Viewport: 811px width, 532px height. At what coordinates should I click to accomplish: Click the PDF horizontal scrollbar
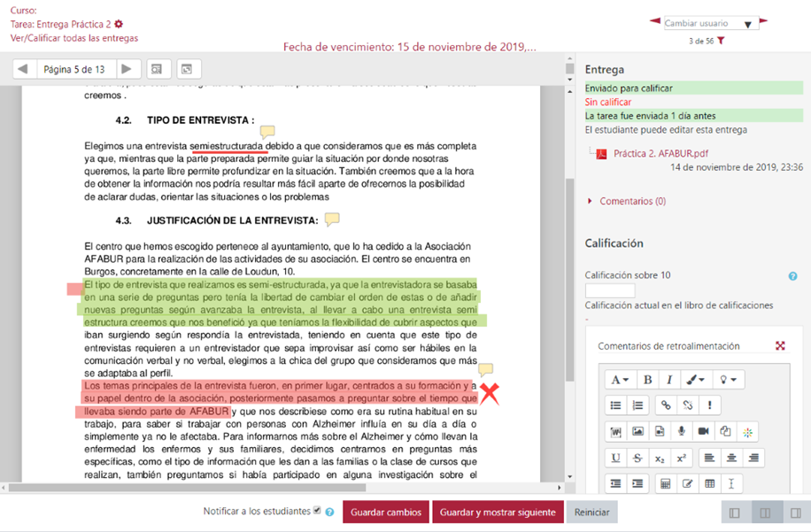point(187,488)
